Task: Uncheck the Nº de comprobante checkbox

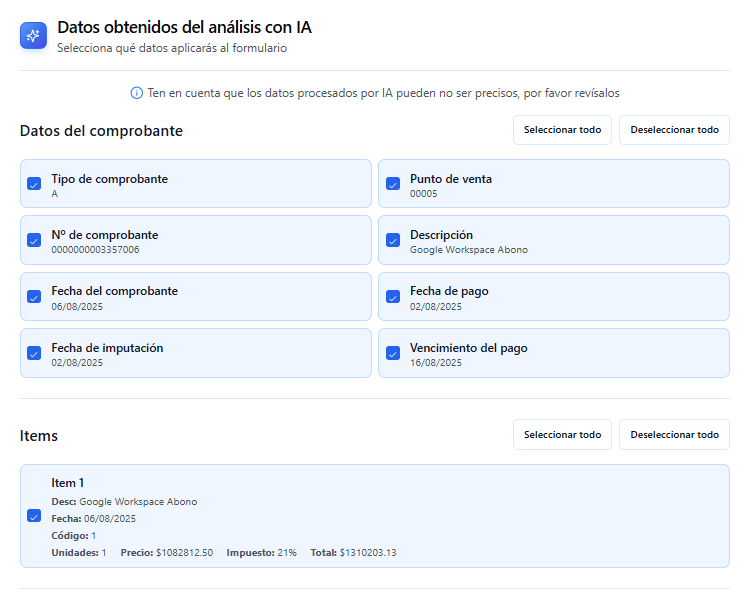Action: coord(34,240)
